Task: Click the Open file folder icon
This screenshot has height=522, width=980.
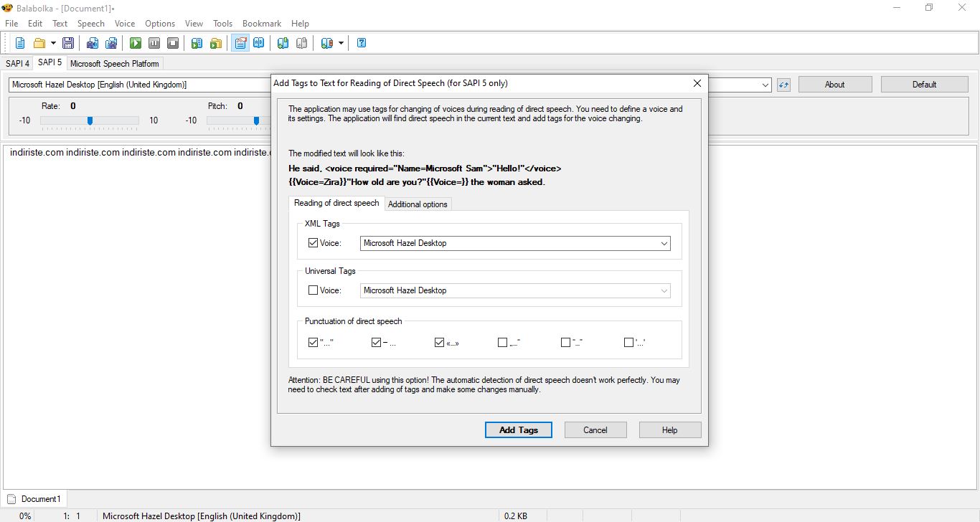Action: (39, 43)
